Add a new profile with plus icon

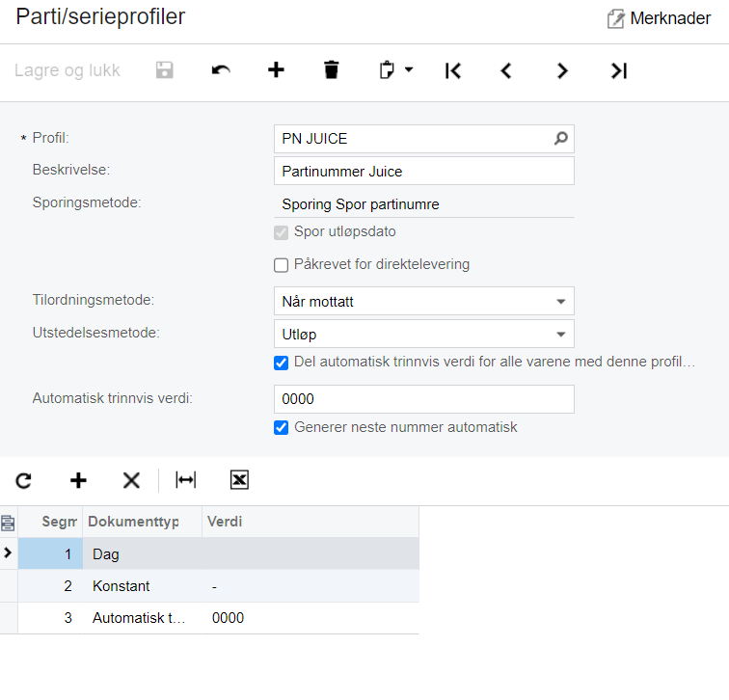tap(276, 70)
